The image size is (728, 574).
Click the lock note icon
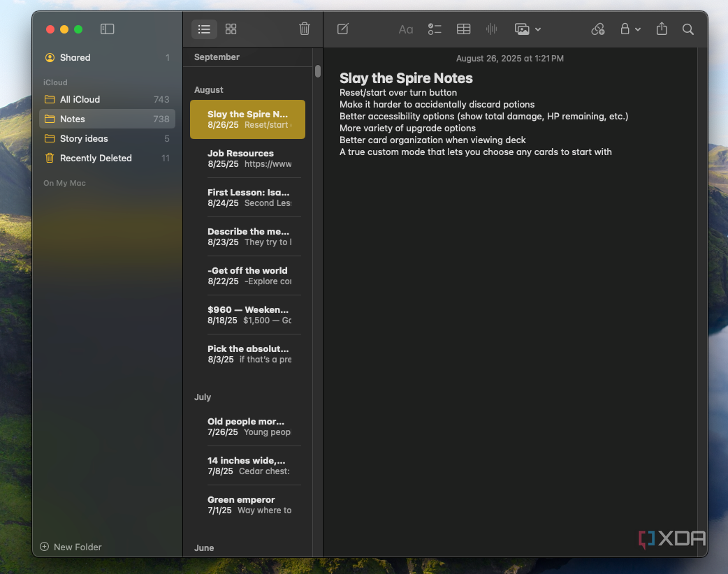[625, 29]
